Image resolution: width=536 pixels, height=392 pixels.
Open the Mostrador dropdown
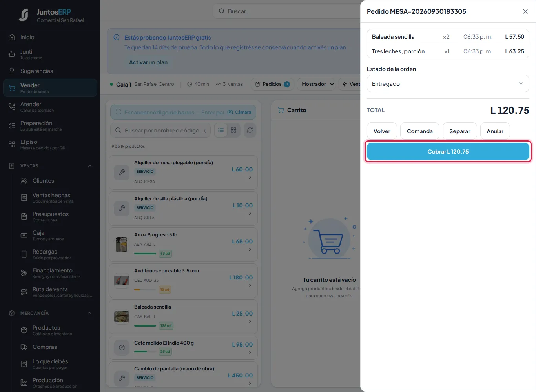(316, 84)
